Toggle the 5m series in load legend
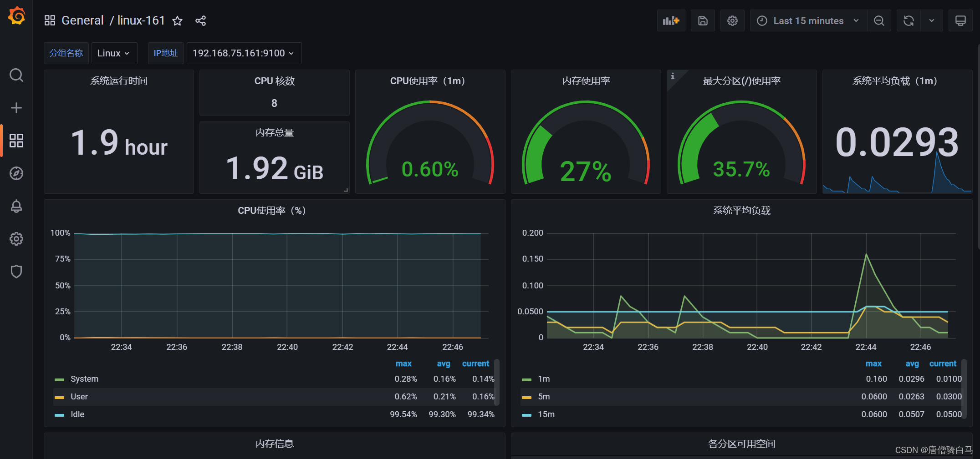The image size is (980, 459). (544, 397)
